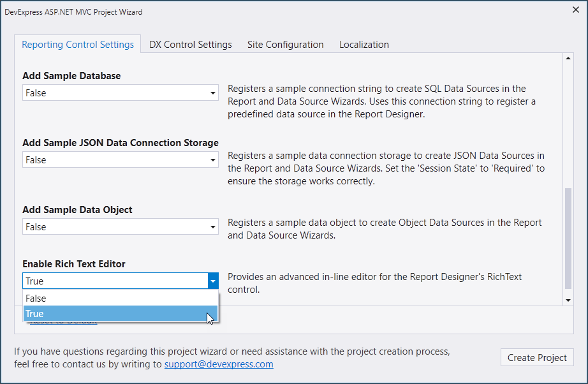This screenshot has height=384, width=588.
Task: Click the Enable Rich Text Editor heading
Action: coord(74,264)
